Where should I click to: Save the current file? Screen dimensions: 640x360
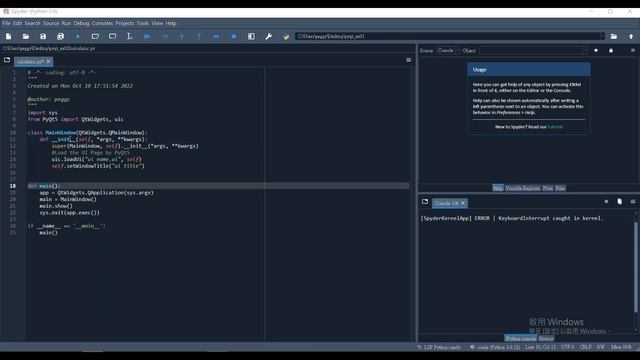click(x=43, y=36)
